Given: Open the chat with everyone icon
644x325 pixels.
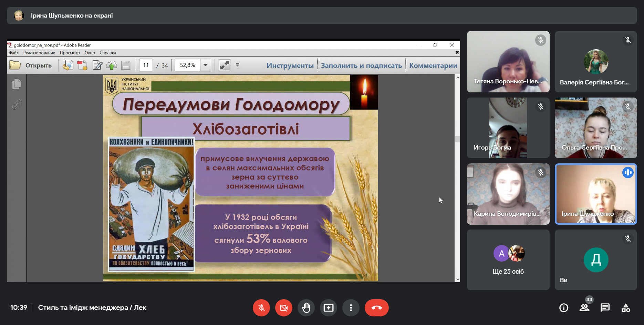Looking at the screenshot, I should [605, 308].
